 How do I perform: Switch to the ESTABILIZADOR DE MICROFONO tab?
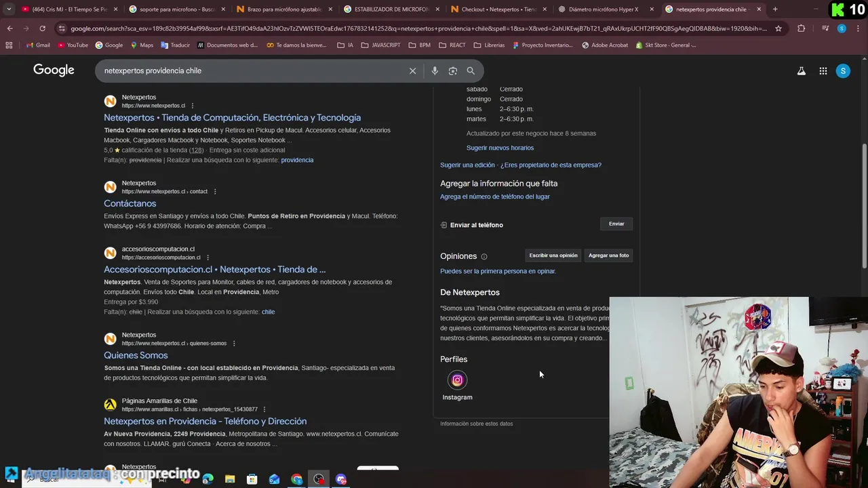click(x=391, y=9)
